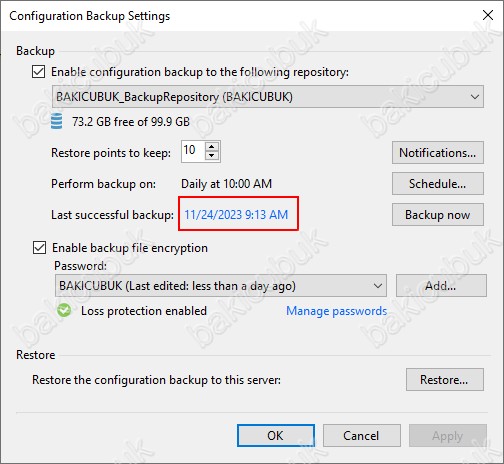Toggle Enable configuration backup checkbox
Image resolution: width=504 pixels, height=464 pixels.
pos(39,72)
